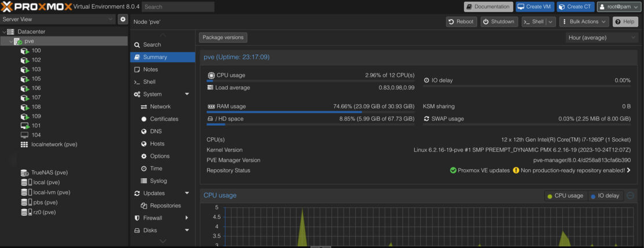Toggle CPU usage series in chart legend
Viewport: 644px width, 248px height.
pos(565,196)
